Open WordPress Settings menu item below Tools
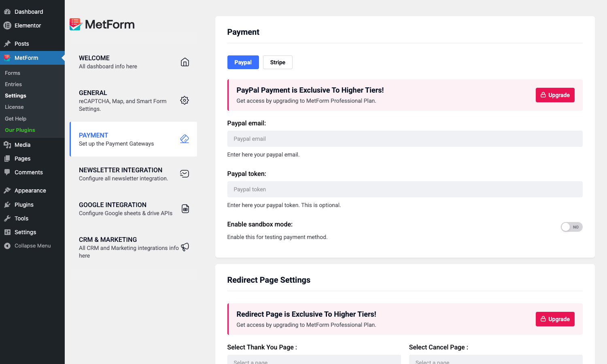607x364 pixels. pos(32,232)
